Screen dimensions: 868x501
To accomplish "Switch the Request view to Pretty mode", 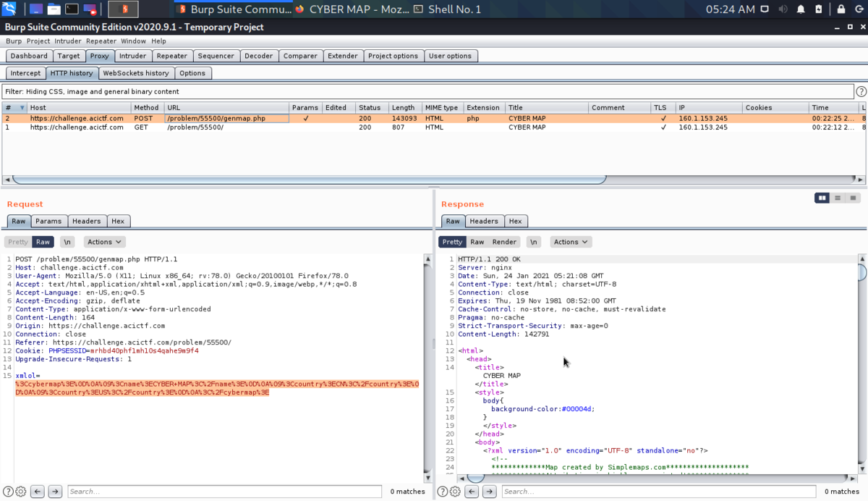I will [17, 241].
